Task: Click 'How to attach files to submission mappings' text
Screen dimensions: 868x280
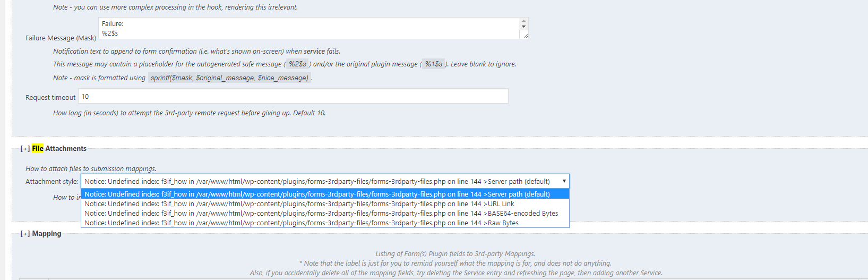Action: coord(91,168)
